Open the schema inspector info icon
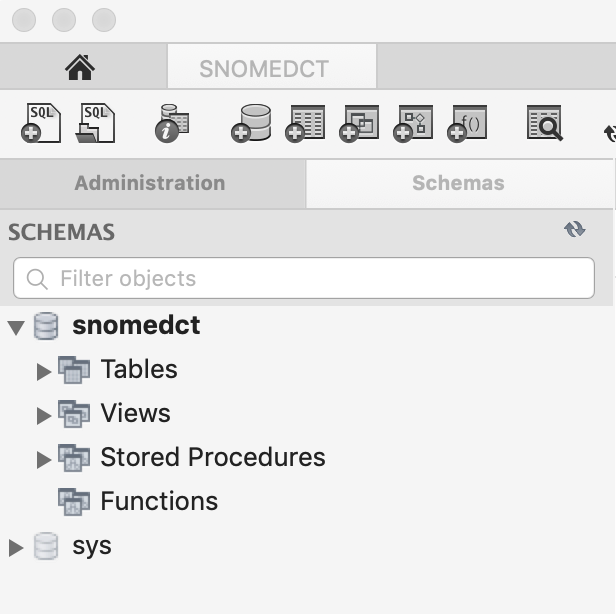The height and width of the screenshot is (614, 616). pos(172,123)
